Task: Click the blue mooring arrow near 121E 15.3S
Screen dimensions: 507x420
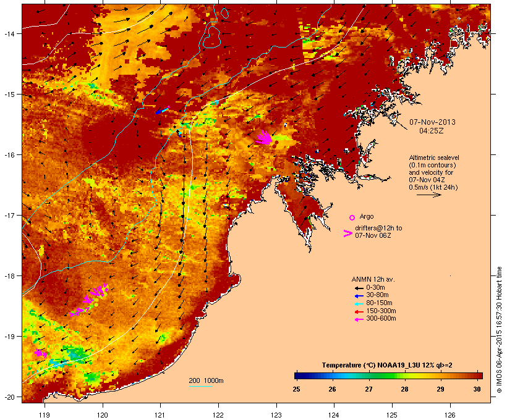Action: tap(163, 110)
